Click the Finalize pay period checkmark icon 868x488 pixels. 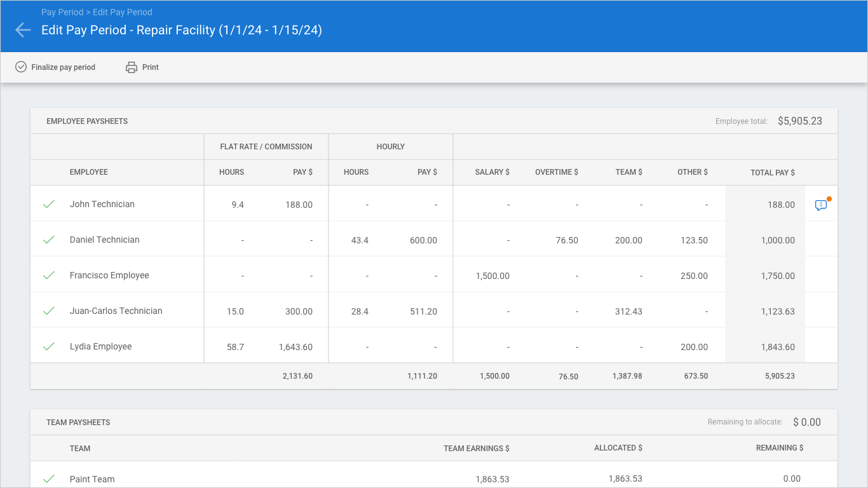click(x=21, y=67)
